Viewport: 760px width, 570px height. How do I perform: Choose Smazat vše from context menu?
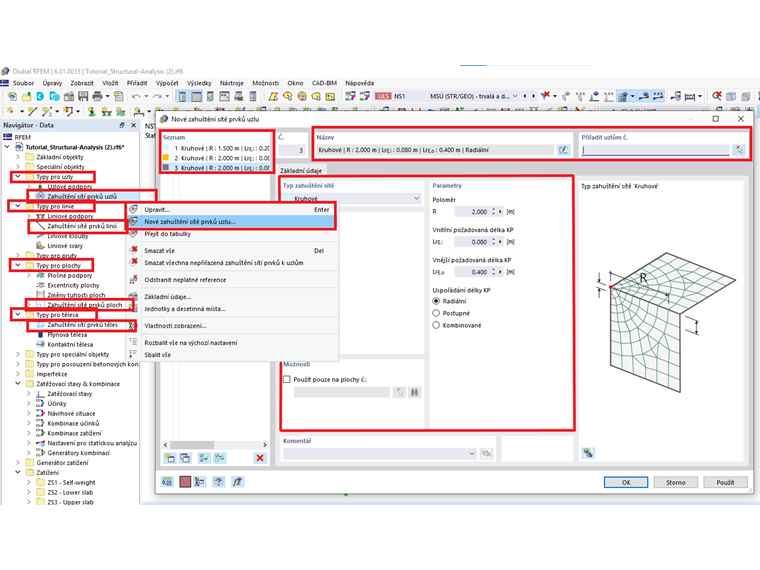pos(233,251)
